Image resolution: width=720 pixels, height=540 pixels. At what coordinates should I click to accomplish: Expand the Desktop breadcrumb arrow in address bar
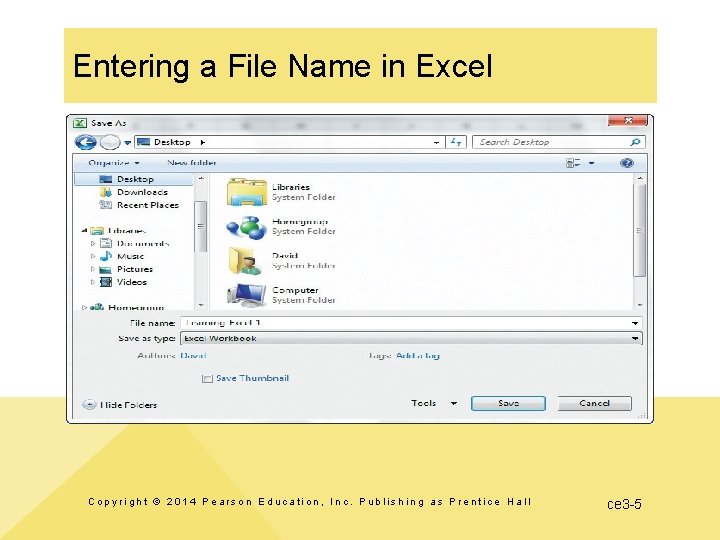click(x=202, y=142)
